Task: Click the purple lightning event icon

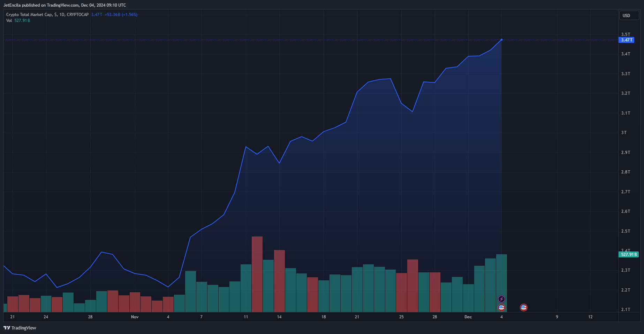Action: (501, 299)
